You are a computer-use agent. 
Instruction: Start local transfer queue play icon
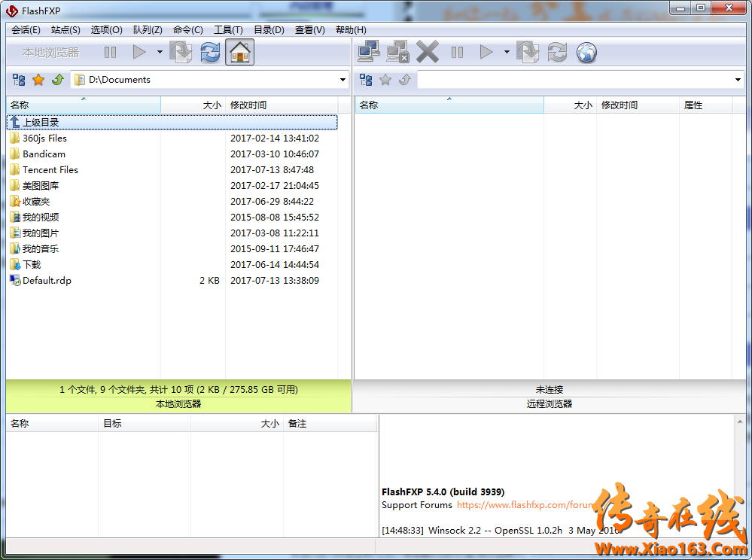click(139, 52)
